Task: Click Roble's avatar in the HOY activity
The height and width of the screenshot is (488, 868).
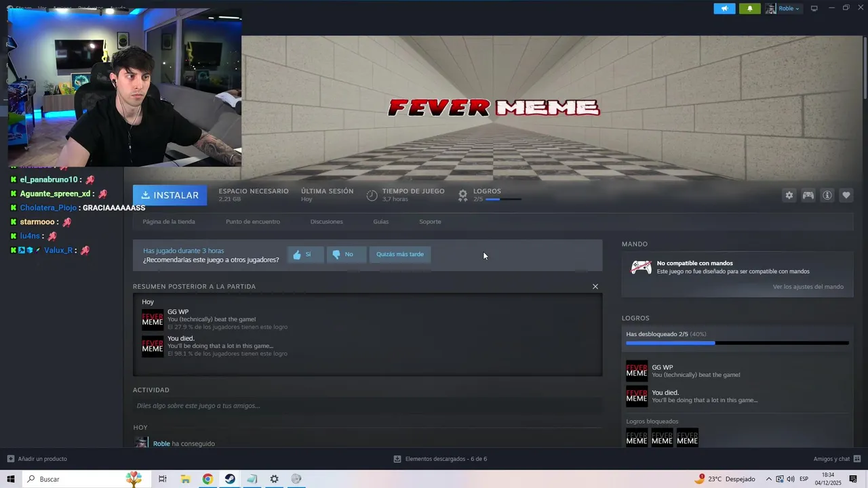Action: pyautogui.click(x=141, y=442)
